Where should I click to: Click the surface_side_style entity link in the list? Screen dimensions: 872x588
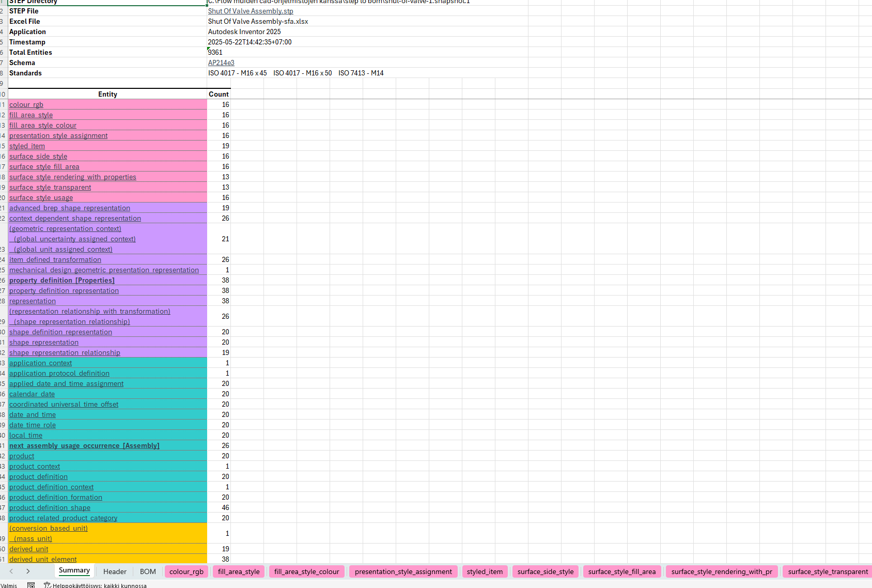(38, 156)
